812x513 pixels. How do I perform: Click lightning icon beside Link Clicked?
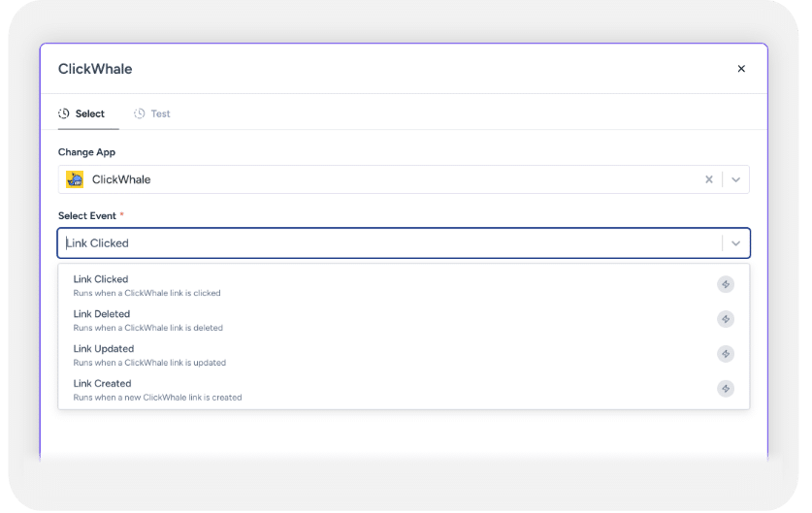click(726, 284)
